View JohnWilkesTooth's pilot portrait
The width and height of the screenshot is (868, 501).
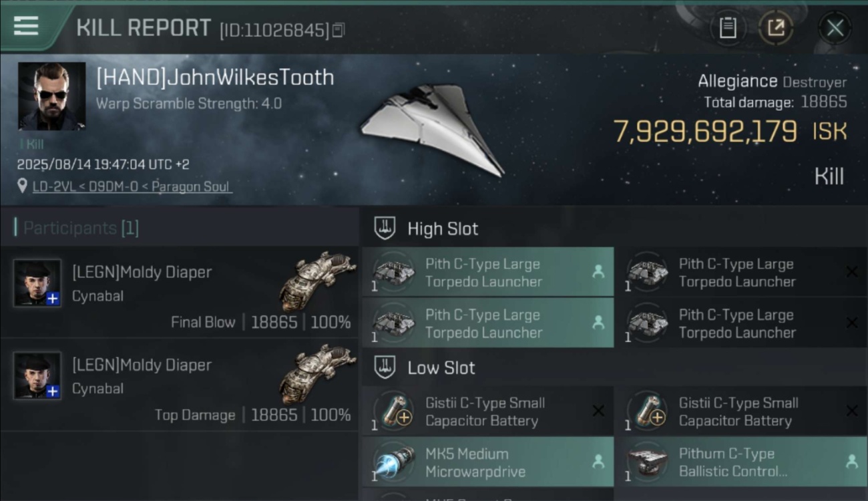click(51, 96)
